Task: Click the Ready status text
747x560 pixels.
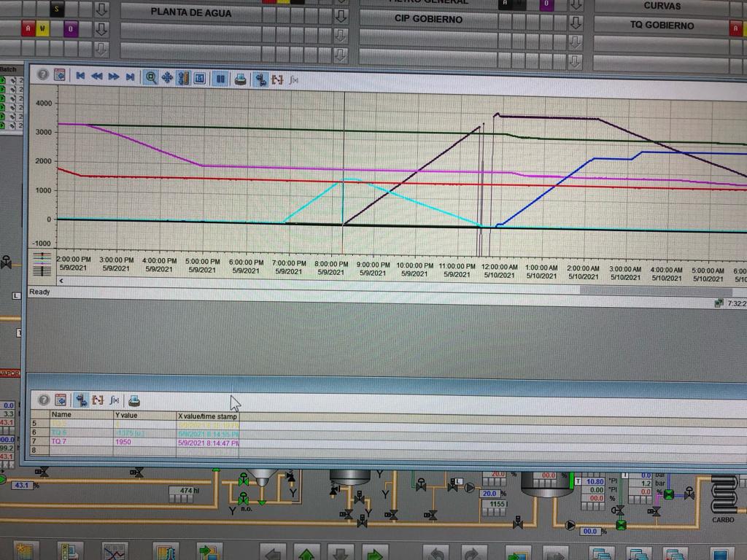Action: pos(39,292)
